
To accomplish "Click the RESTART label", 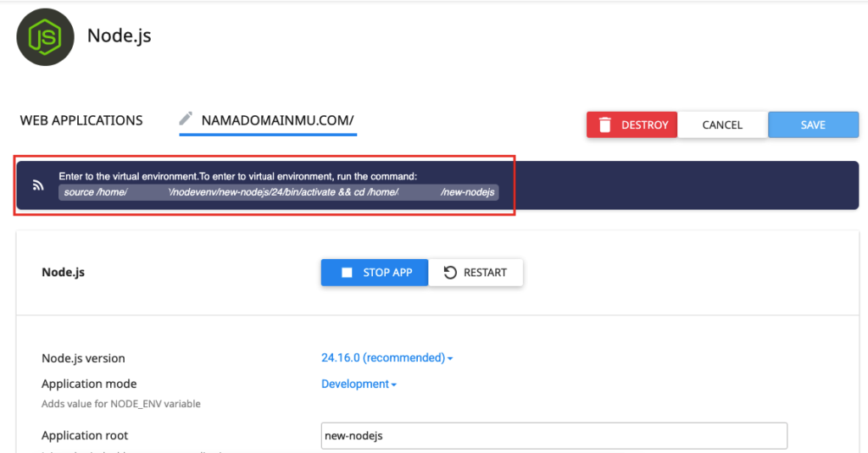I will tap(485, 273).
